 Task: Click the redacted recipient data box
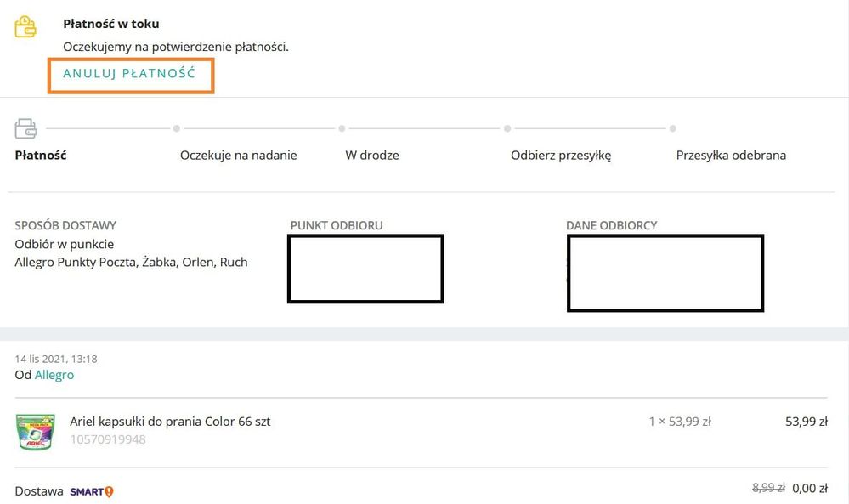pyautogui.click(x=665, y=273)
